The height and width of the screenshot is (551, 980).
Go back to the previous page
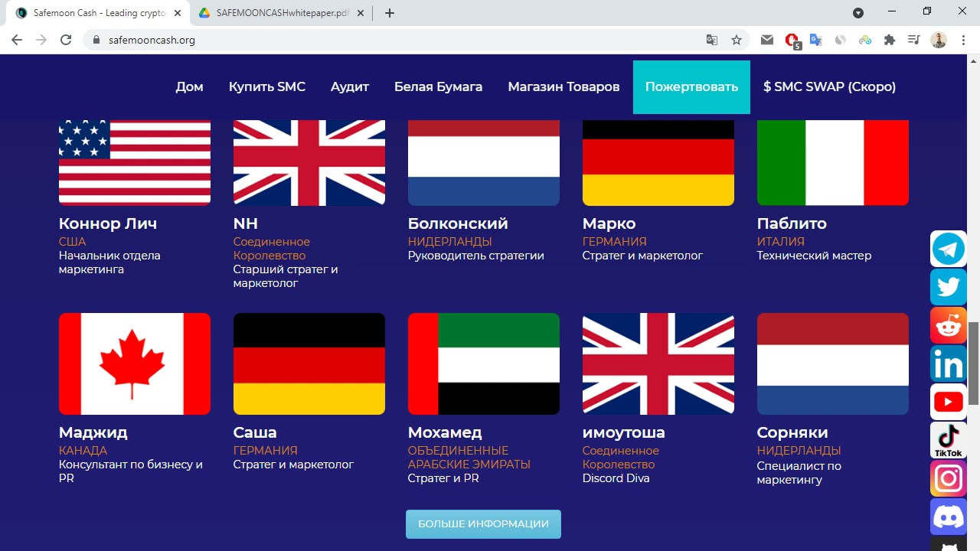tap(17, 40)
